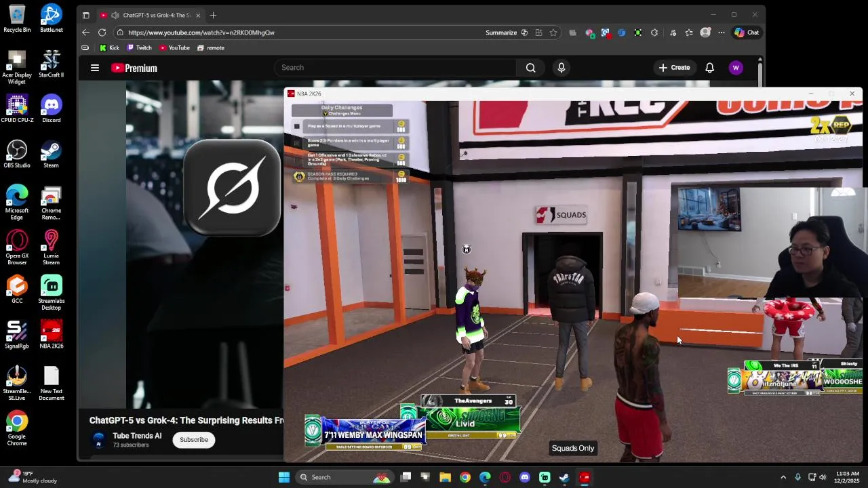Open the YouTube account avatar menu
The image size is (868, 488).
click(736, 68)
